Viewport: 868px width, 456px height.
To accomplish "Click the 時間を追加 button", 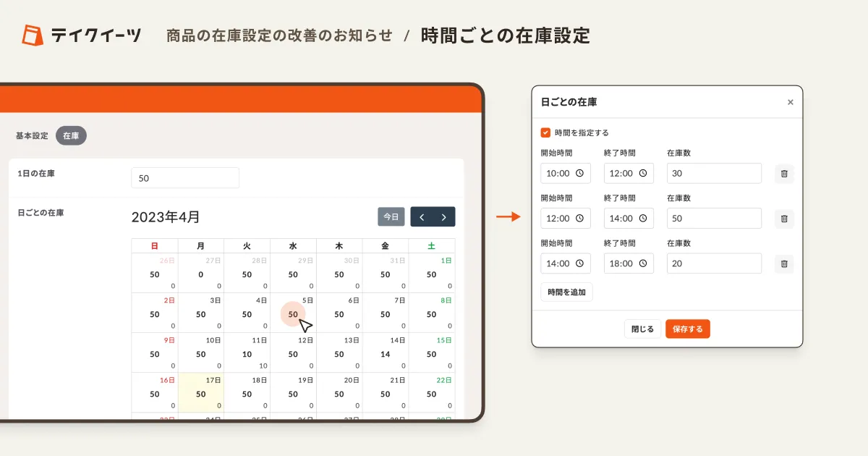I will tap(566, 292).
